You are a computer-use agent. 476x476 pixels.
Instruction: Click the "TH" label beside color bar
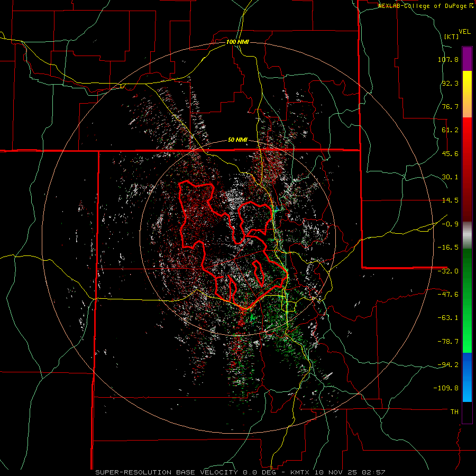454,412
